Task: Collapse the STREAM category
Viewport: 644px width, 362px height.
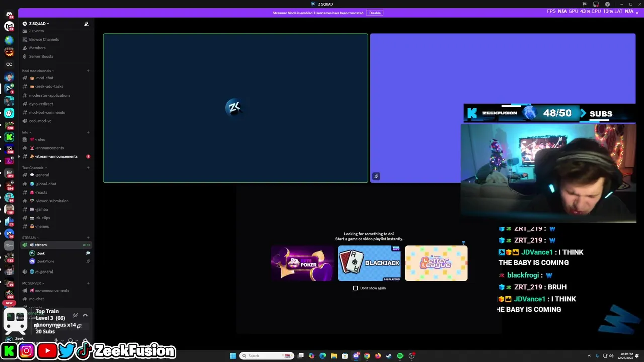Action: 30,238
